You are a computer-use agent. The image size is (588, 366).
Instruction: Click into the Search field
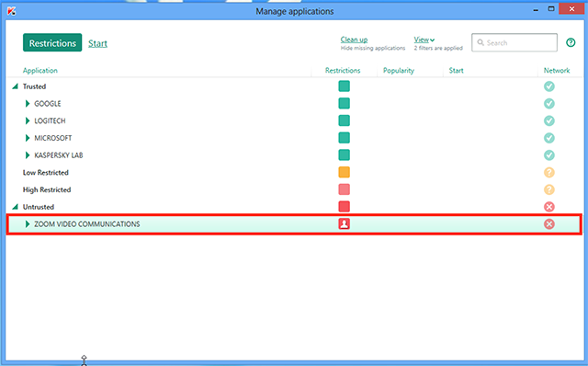[x=514, y=43]
